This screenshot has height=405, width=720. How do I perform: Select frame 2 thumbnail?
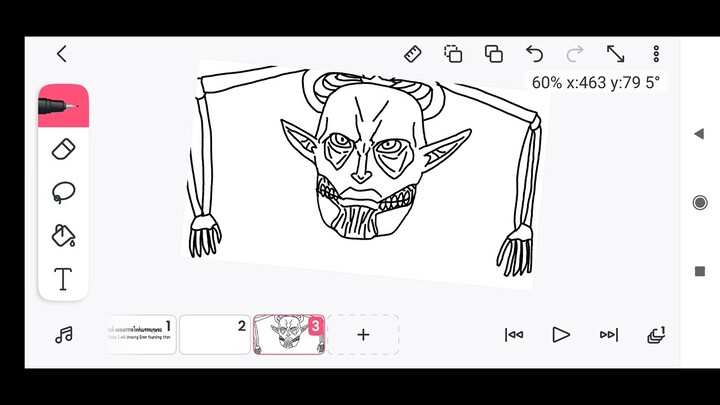[x=215, y=335]
